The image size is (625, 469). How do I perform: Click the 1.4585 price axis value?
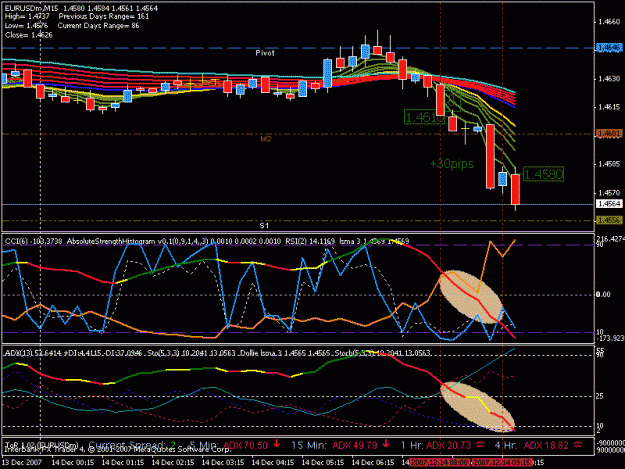click(609, 164)
